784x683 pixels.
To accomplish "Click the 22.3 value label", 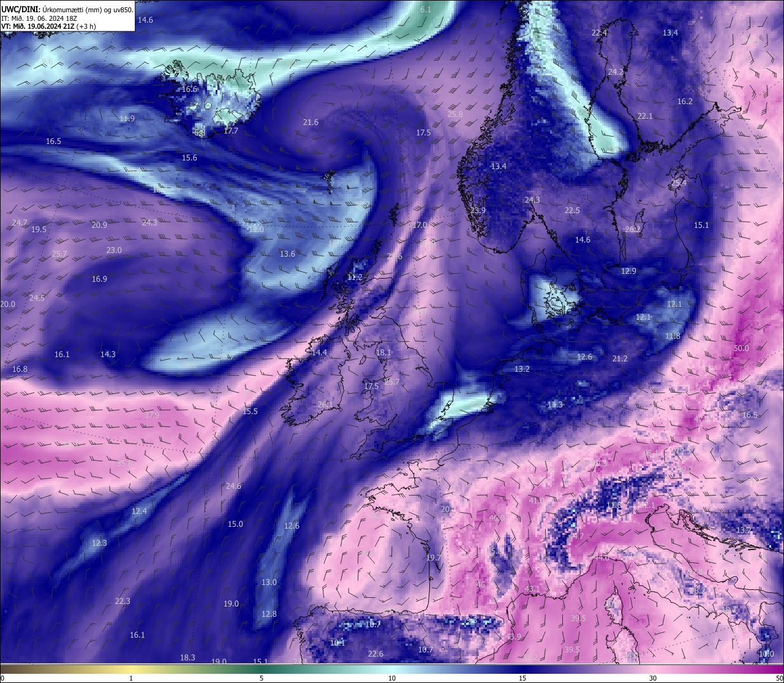I will (123, 602).
